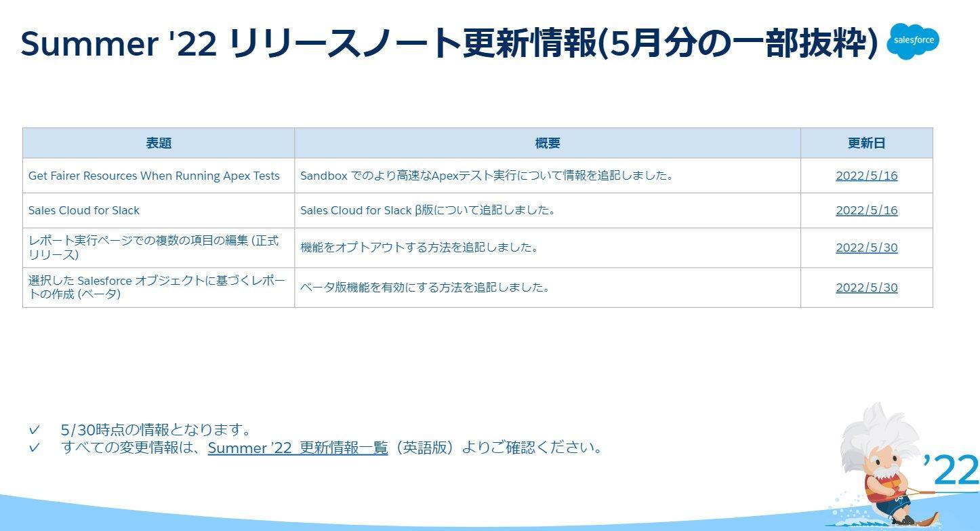The width and height of the screenshot is (980, 531).
Task: Open the Summer '22 更新情報一覧 link
Action: coord(298,448)
